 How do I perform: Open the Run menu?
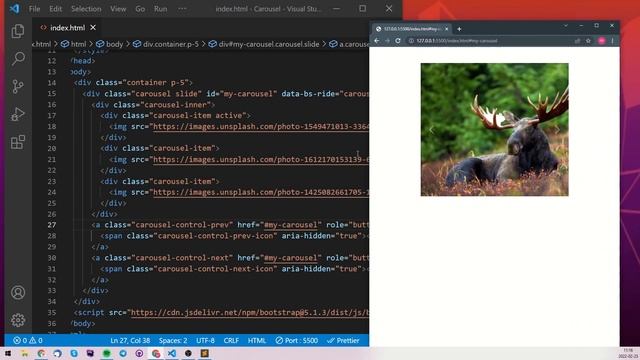[160, 9]
